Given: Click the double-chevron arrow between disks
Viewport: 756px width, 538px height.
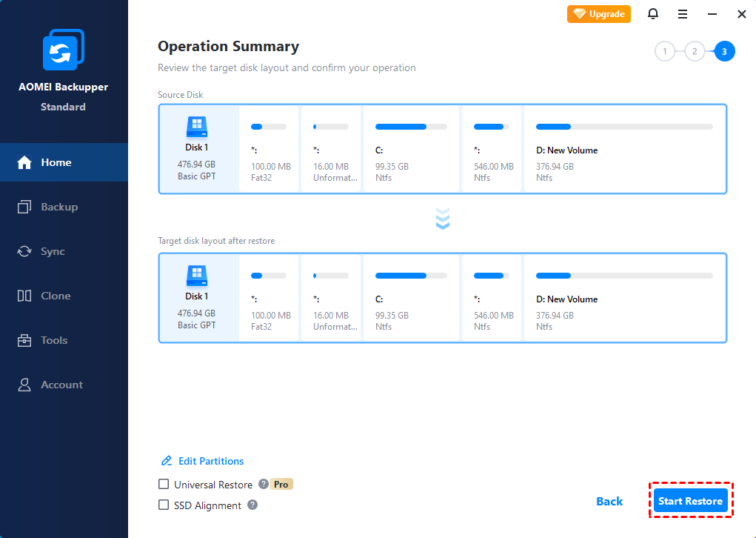Looking at the screenshot, I should click(443, 219).
